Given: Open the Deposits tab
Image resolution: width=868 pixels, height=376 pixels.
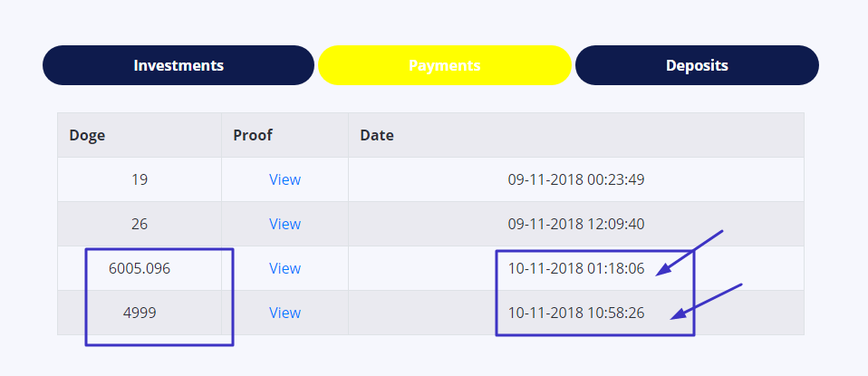Looking at the screenshot, I should click(697, 65).
